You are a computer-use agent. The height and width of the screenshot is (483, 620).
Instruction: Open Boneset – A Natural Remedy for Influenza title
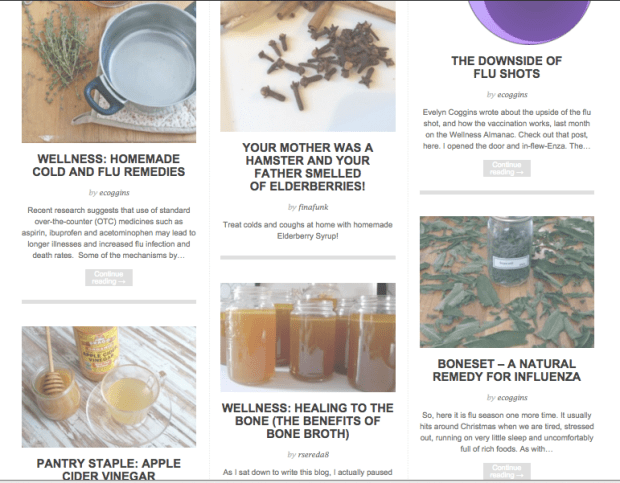507,370
